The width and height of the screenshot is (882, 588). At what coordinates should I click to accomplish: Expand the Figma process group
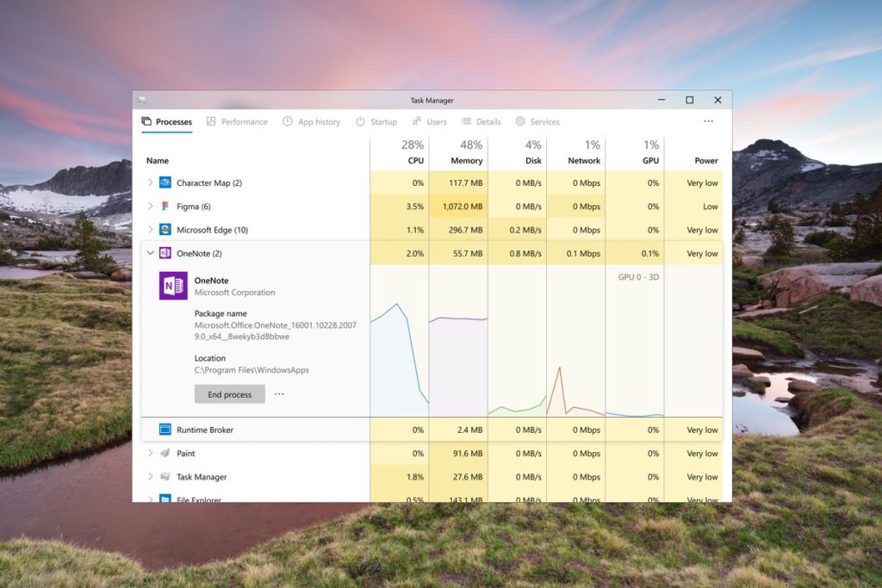(x=152, y=206)
